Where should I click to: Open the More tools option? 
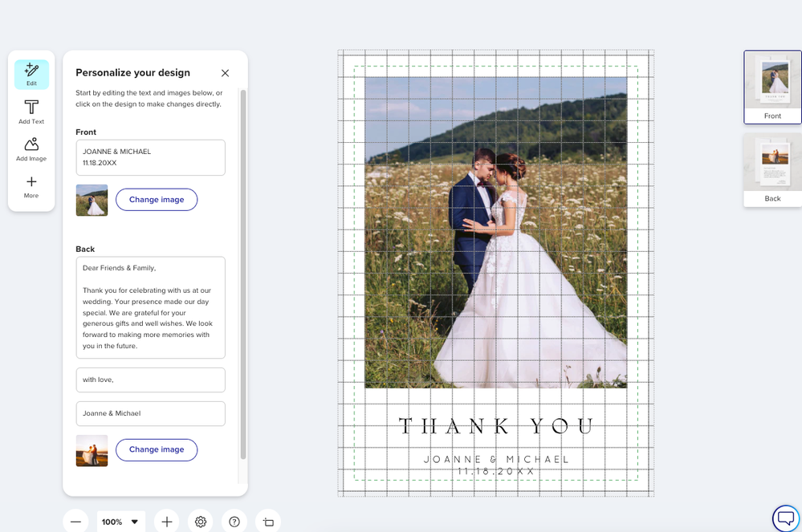(x=31, y=186)
